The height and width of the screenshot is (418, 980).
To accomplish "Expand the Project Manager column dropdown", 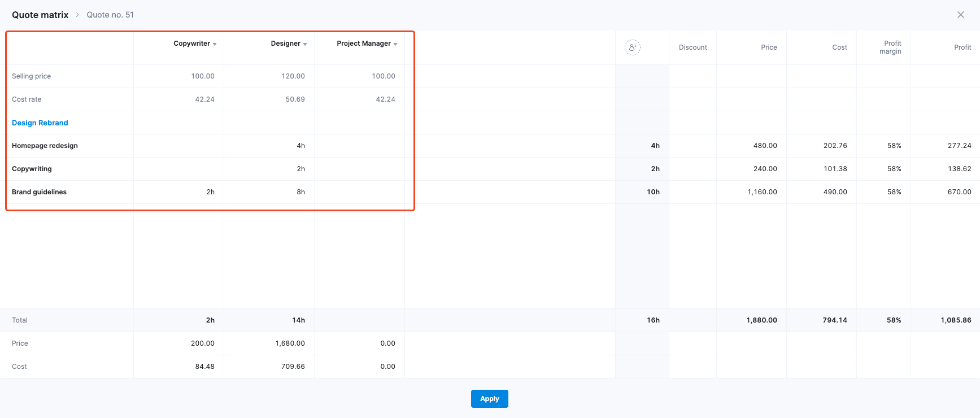I will 395,44.
